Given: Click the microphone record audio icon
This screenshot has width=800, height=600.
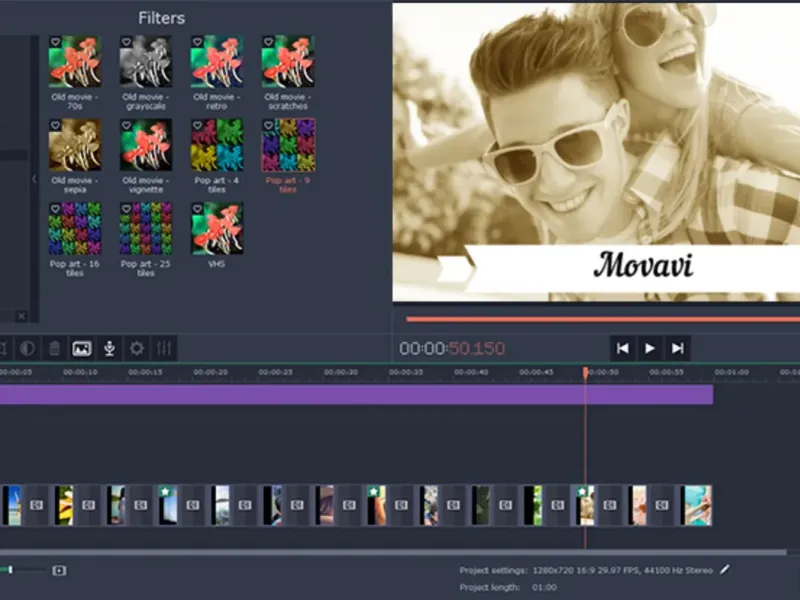Looking at the screenshot, I should 109,348.
